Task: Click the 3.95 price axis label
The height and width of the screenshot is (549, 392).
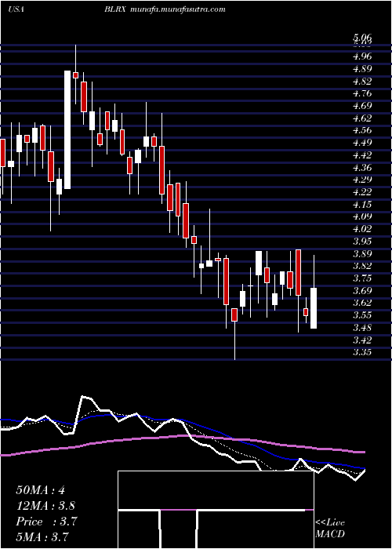Action: click(362, 242)
